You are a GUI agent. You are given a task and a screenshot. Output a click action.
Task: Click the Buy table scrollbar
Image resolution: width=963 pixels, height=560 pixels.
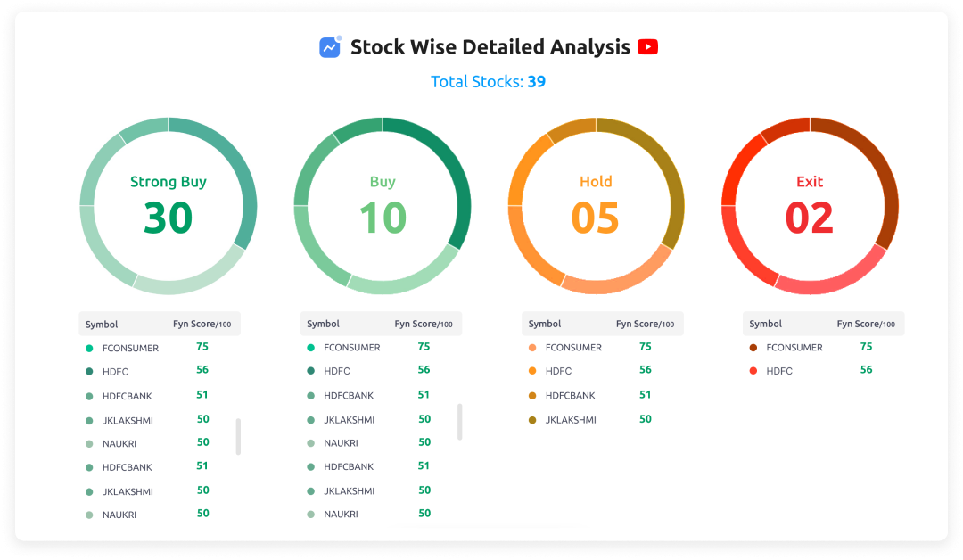460,422
